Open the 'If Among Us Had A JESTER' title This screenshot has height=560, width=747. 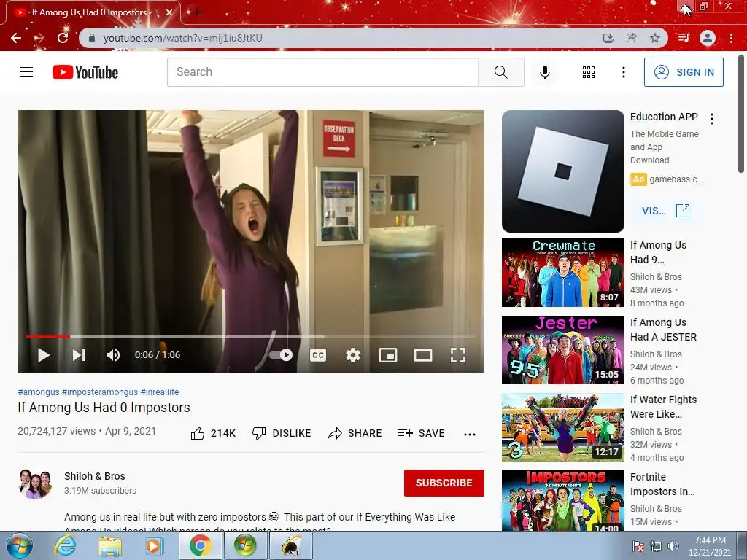coord(664,330)
